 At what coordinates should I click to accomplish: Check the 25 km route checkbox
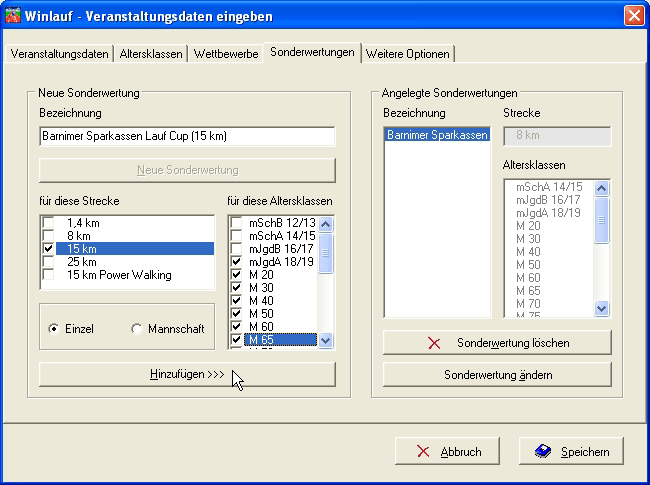click(x=50, y=261)
